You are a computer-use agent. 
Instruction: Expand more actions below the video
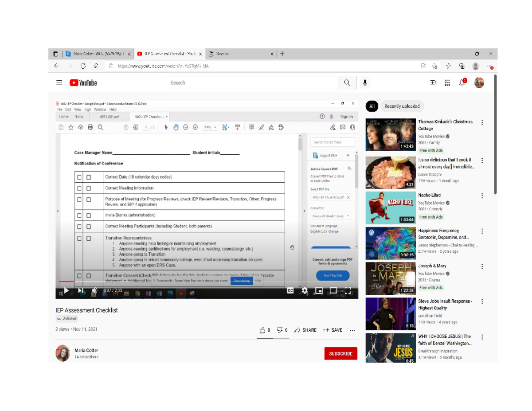[352, 330]
